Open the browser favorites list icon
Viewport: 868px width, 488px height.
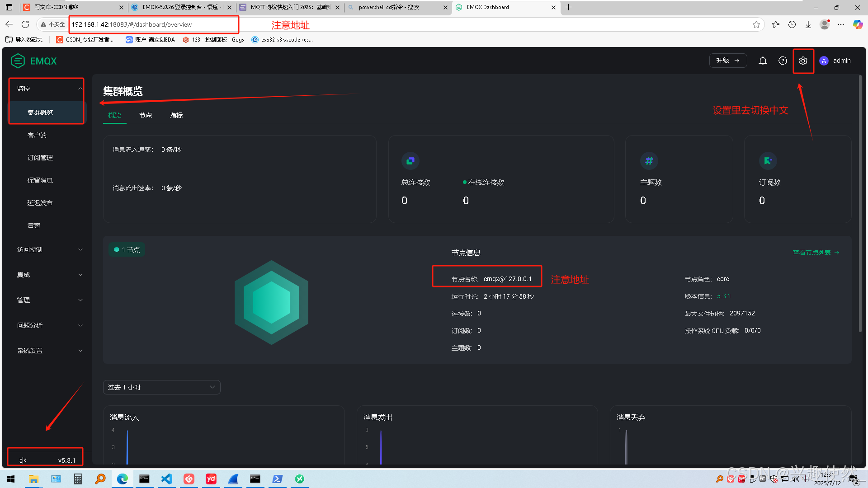click(x=776, y=24)
